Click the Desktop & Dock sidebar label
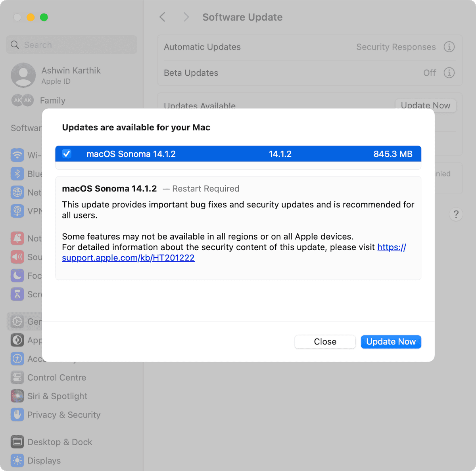Image resolution: width=476 pixels, height=471 pixels. [x=60, y=442]
